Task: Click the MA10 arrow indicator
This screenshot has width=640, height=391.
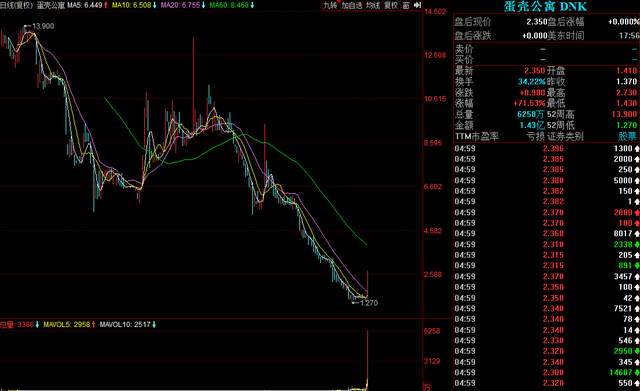Action: (x=154, y=5)
